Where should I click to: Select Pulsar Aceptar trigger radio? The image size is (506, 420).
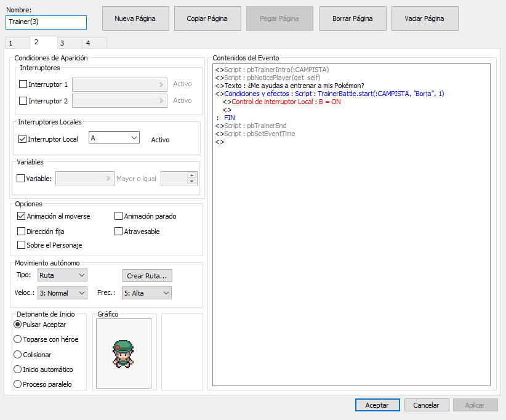pyautogui.click(x=17, y=325)
